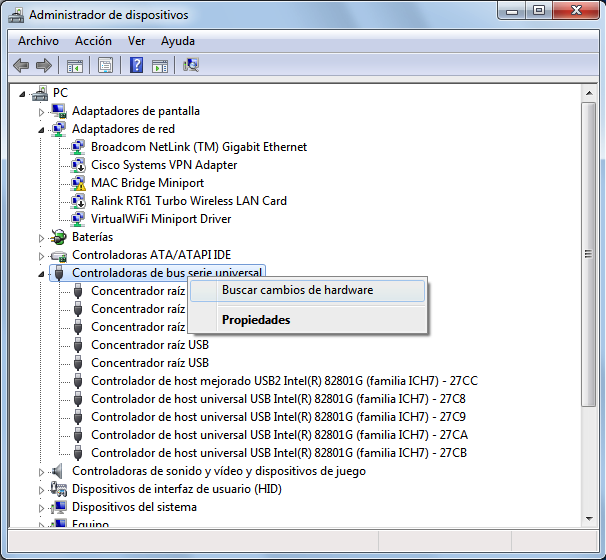Expand Controladoras de sonido y vídeo category

click(42, 471)
